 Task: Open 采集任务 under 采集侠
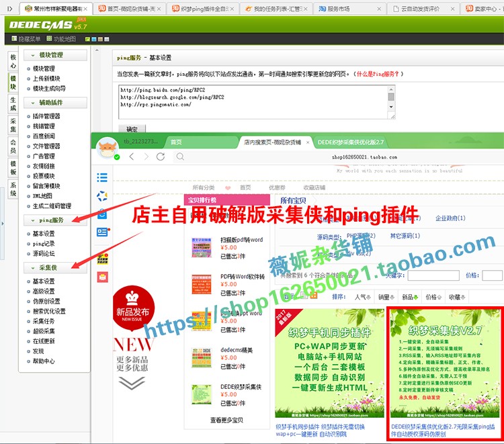(44, 321)
